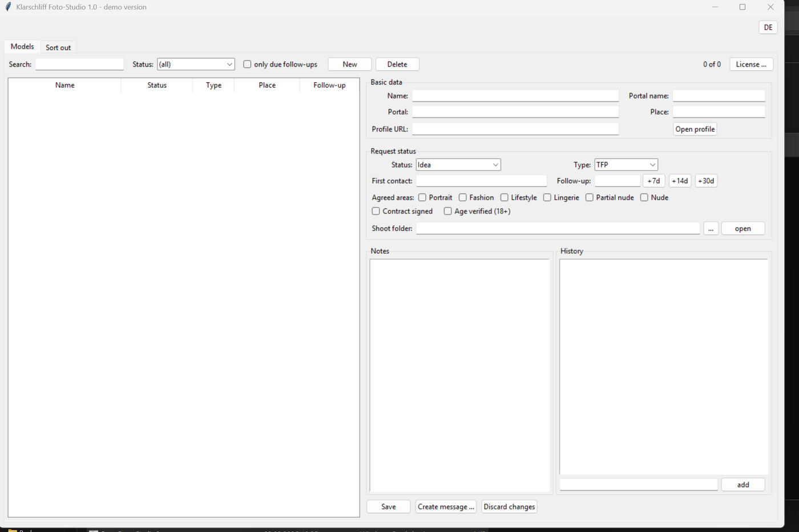The height and width of the screenshot is (532, 799).
Task: Sort list by Follow-up column header
Action: click(x=329, y=85)
